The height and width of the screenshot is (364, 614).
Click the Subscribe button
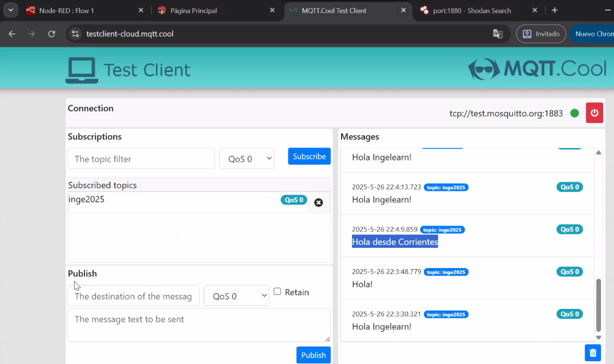tap(309, 156)
